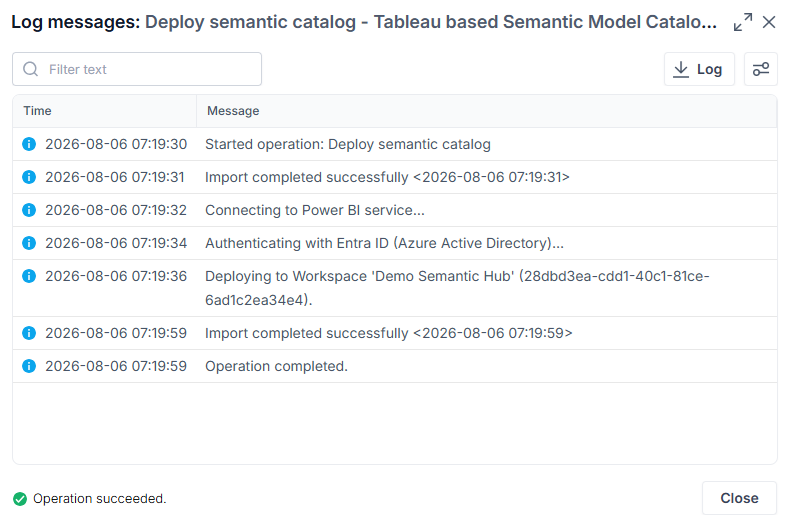This screenshot has height=524, width=789.
Task: Open the log display settings sliders icon
Action: (761, 69)
